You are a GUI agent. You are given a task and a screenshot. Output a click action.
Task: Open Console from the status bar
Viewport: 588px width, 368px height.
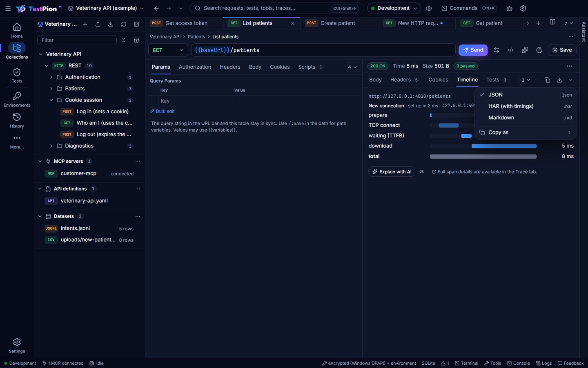(519, 363)
